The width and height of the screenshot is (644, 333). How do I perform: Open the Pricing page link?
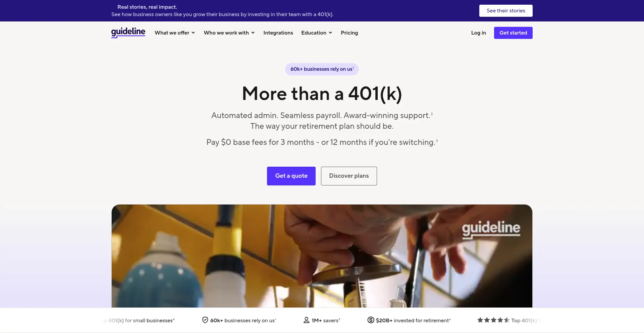pos(349,33)
